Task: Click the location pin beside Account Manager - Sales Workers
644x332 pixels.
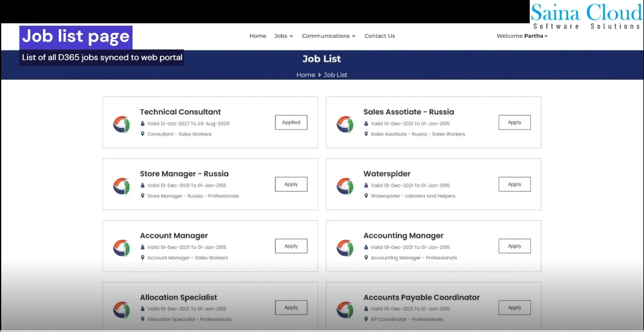Action: point(142,258)
